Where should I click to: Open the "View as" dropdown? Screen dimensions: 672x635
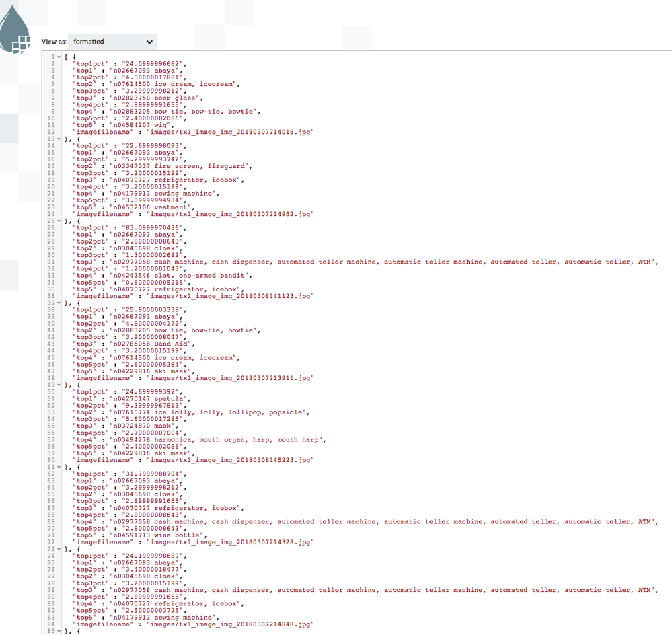pyautogui.click(x=112, y=42)
